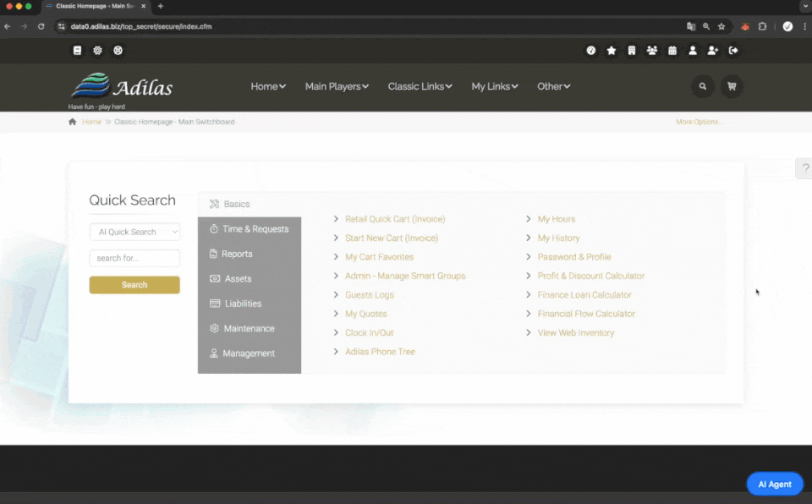
Task: Click the logout arrow icon
Action: (x=733, y=51)
